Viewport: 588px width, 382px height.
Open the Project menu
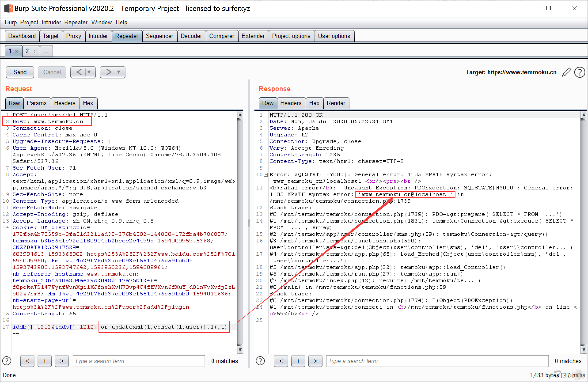[x=29, y=22]
